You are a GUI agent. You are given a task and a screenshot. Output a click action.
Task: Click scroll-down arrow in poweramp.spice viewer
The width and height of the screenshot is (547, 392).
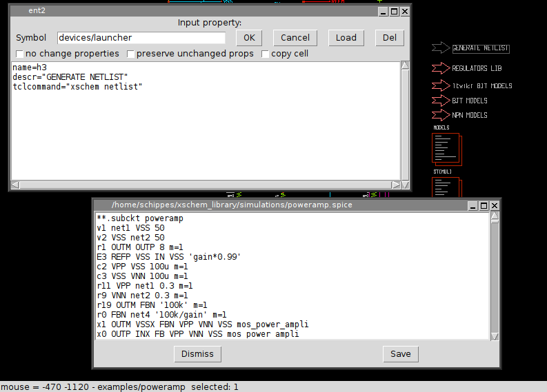point(494,336)
